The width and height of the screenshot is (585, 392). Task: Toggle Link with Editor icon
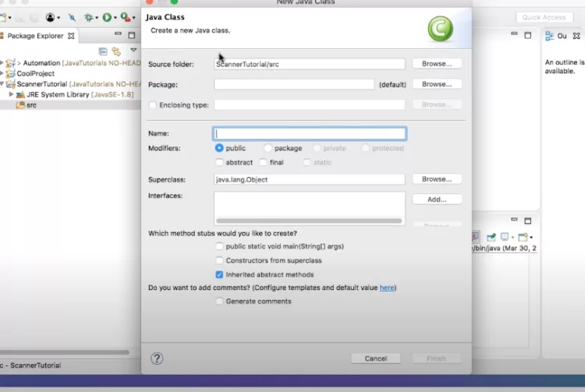point(116,51)
